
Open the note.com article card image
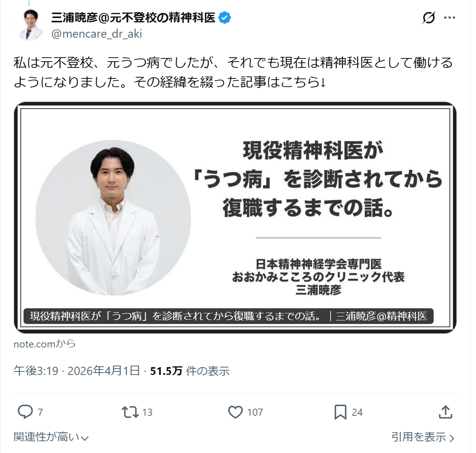click(235, 218)
